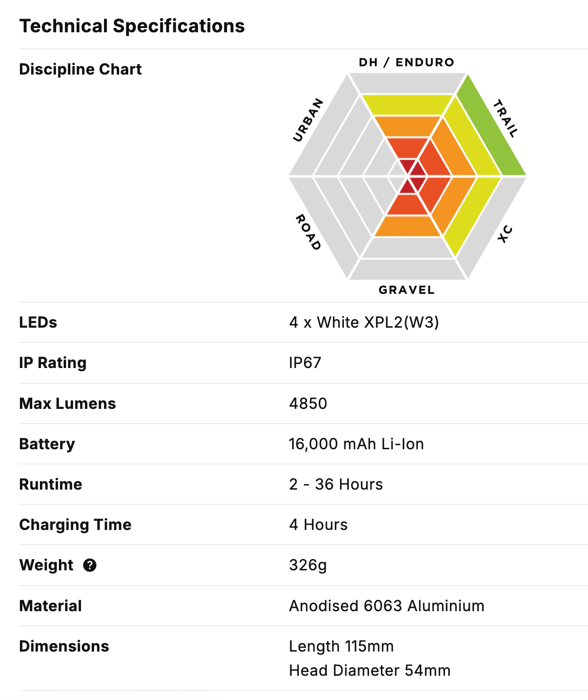Click the ROAD discipline label
588x700 pixels.
(308, 232)
